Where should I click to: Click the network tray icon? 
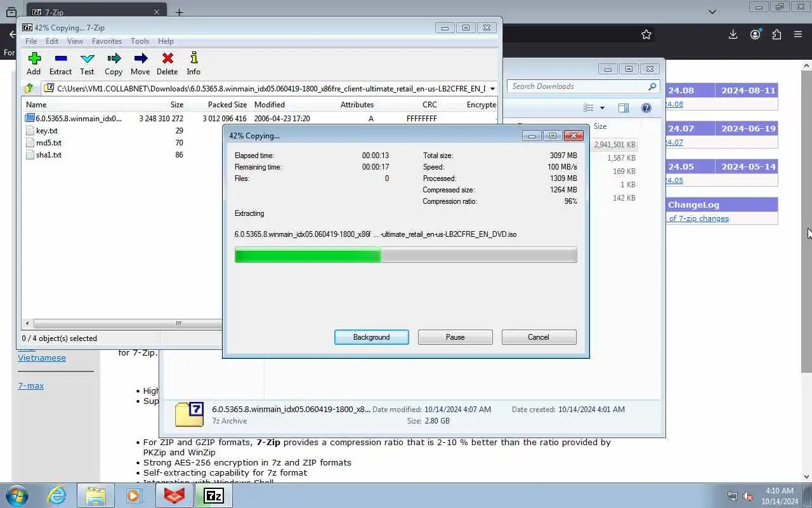pos(733,496)
